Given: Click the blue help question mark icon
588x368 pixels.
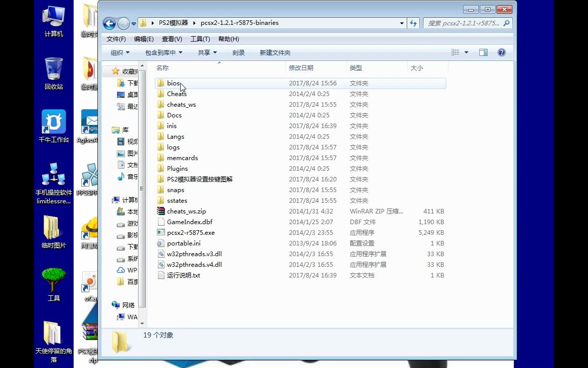Looking at the screenshot, I should 501,52.
